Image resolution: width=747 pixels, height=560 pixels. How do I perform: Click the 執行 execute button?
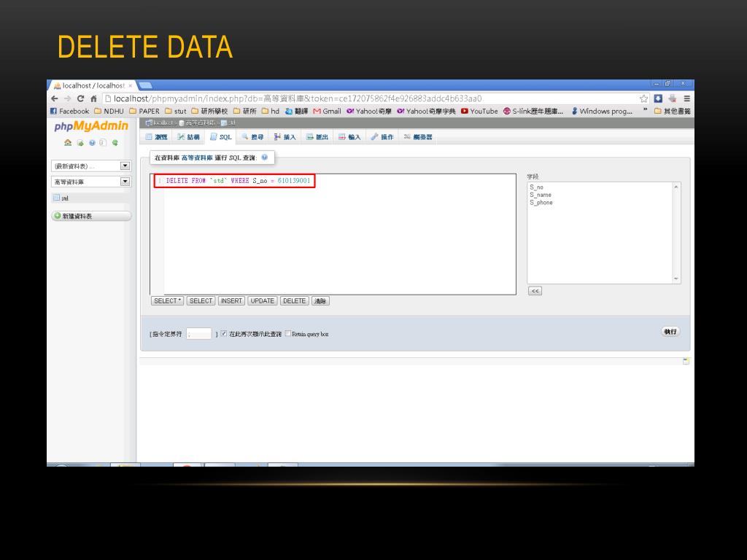pyautogui.click(x=670, y=332)
